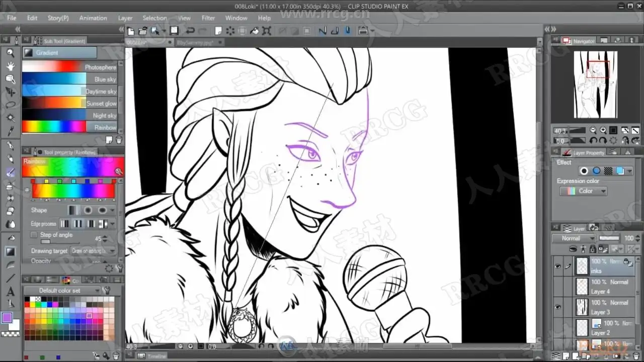This screenshot has height=362, width=644.
Task: Expand the Shape options arrow
Action: tap(112, 210)
